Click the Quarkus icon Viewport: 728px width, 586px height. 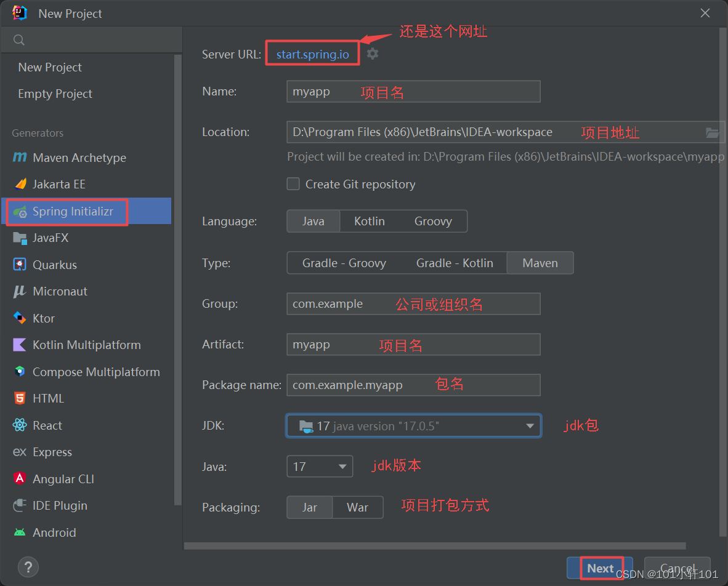(20, 265)
